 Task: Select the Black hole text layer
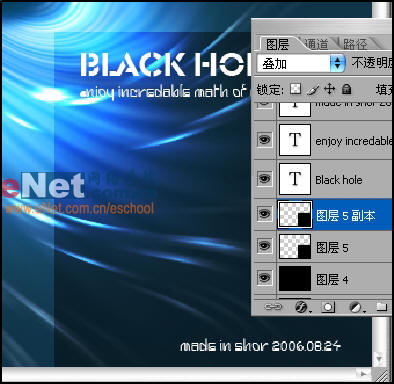point(334,179)
